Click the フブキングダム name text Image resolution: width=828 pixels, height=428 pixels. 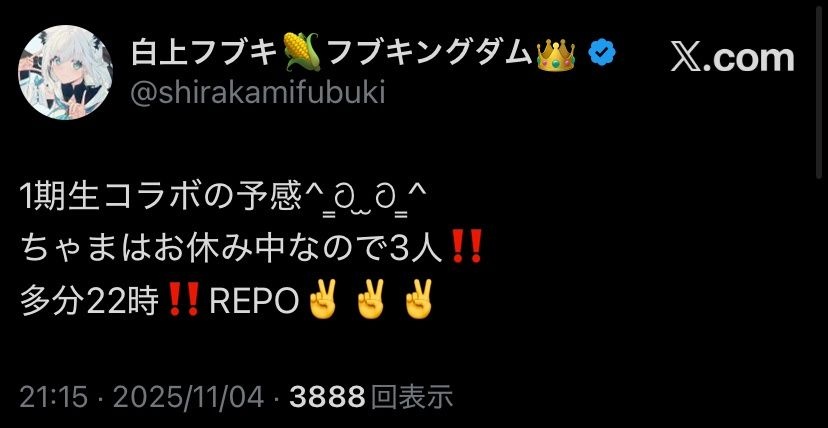pyautogui.click(x=429, y=53)
